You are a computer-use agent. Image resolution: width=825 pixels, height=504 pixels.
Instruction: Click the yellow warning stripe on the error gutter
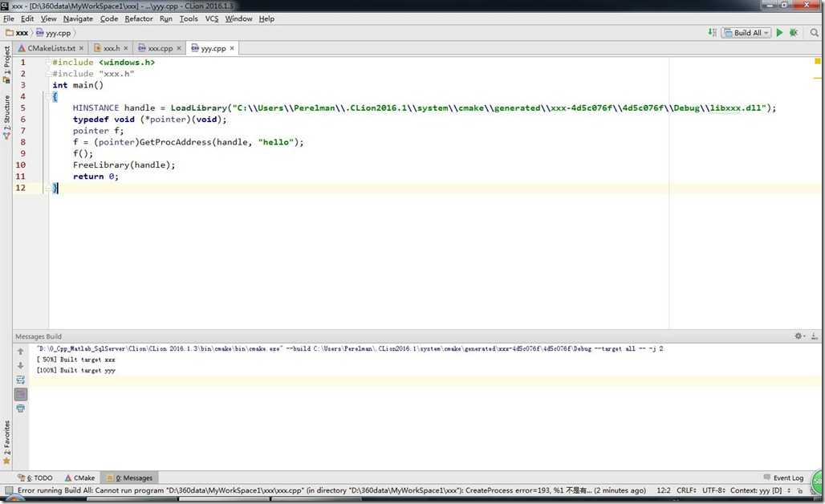click(x=817, y=79)
